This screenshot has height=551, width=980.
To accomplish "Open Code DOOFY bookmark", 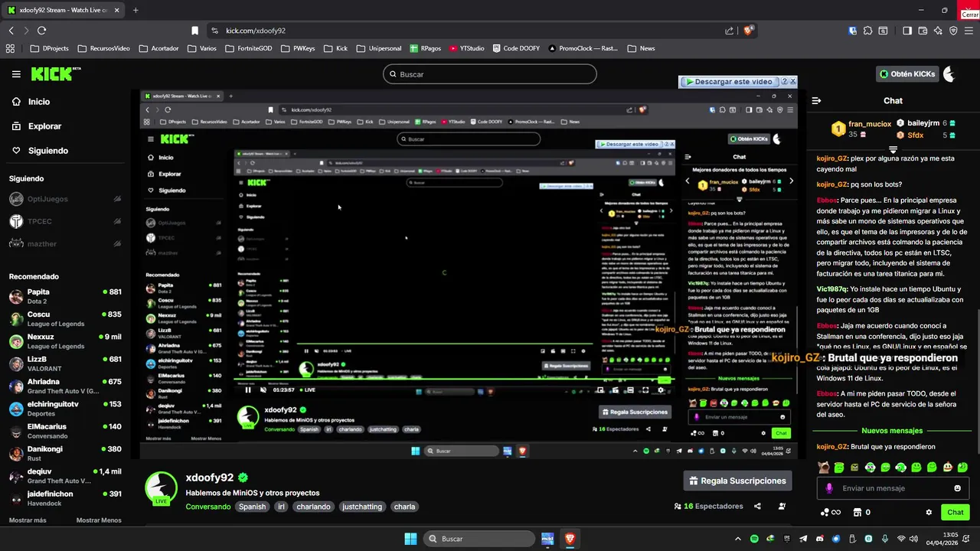I will pos(515,48).
